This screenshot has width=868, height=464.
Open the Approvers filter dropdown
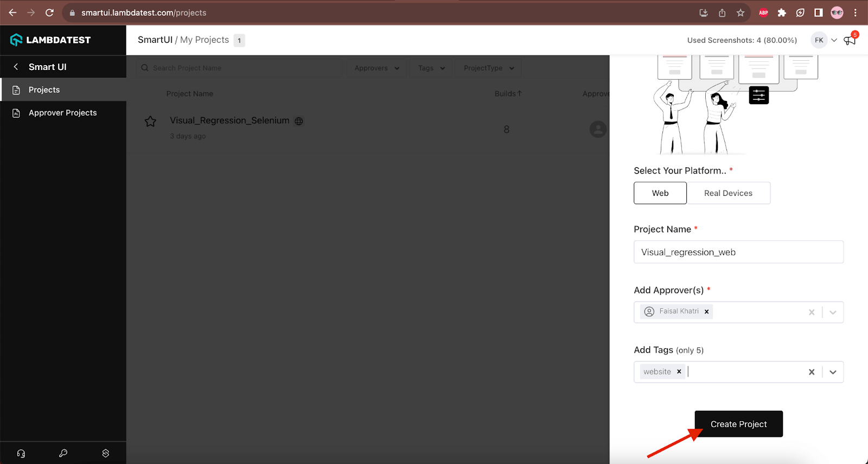(376, 68)
